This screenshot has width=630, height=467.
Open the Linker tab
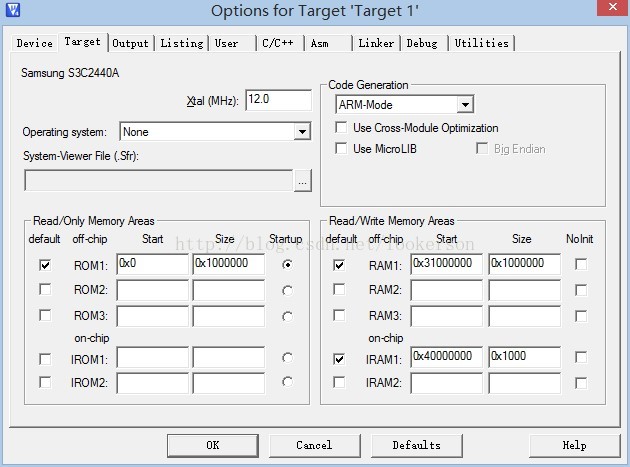(376, 43)
